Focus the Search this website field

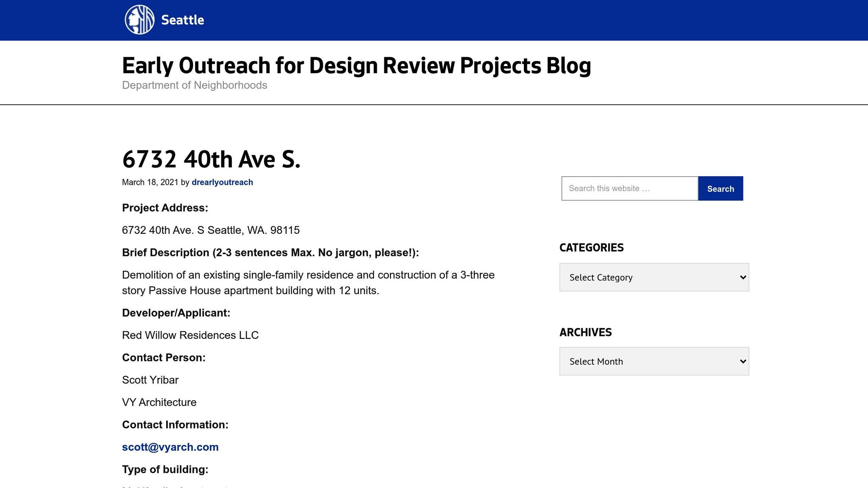pyautogui.click(x=629, y=189)
